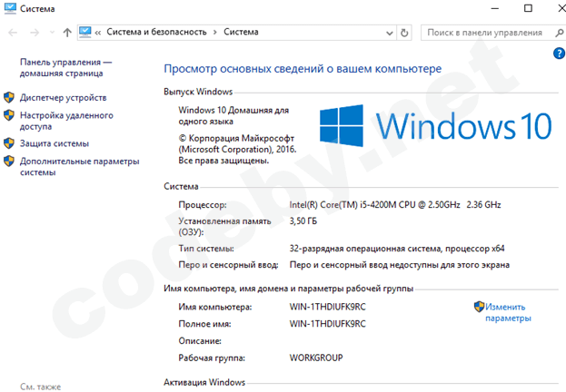Refresh the Система page

[x=404, y=33]
